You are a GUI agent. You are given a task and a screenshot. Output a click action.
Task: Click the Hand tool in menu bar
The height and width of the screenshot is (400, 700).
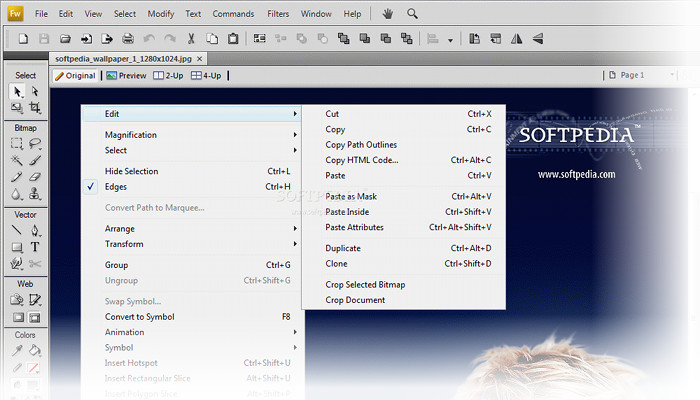(388, 14)
